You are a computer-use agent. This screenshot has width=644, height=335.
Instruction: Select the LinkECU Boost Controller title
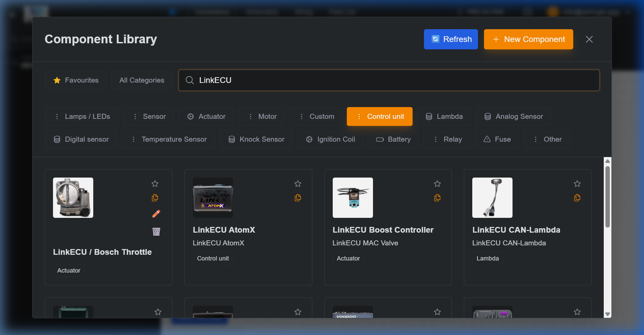[383, 230]
